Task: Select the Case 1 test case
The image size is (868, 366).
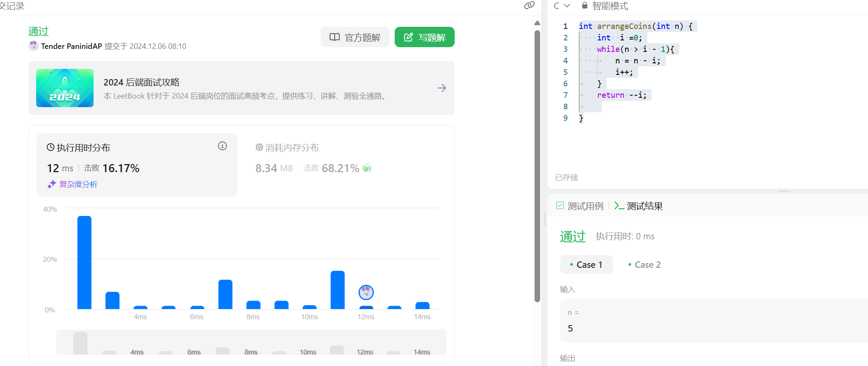Action: (x=586, y=265)
